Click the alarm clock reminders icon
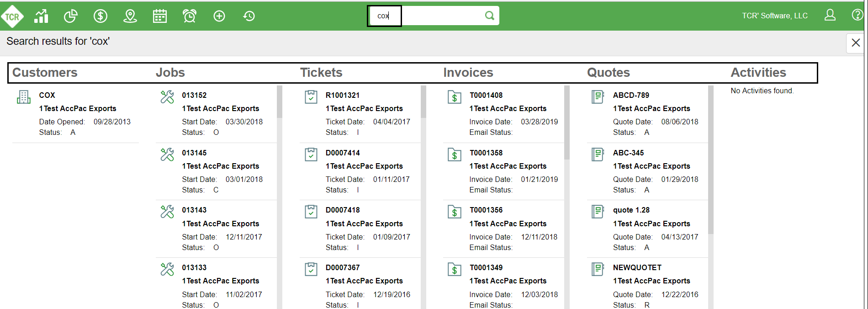 click(190, 16)
